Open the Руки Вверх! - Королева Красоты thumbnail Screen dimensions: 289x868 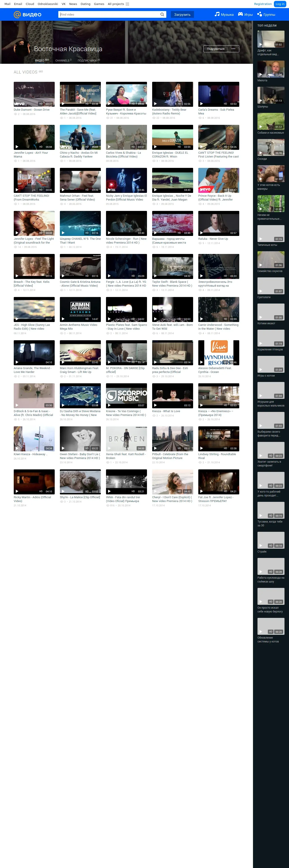[126, 94]
